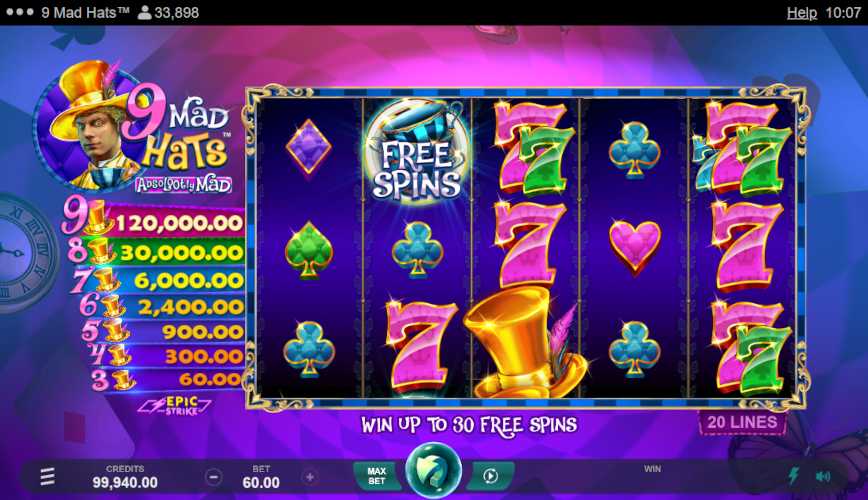Click the purple diamond symbol

[308, 147]
